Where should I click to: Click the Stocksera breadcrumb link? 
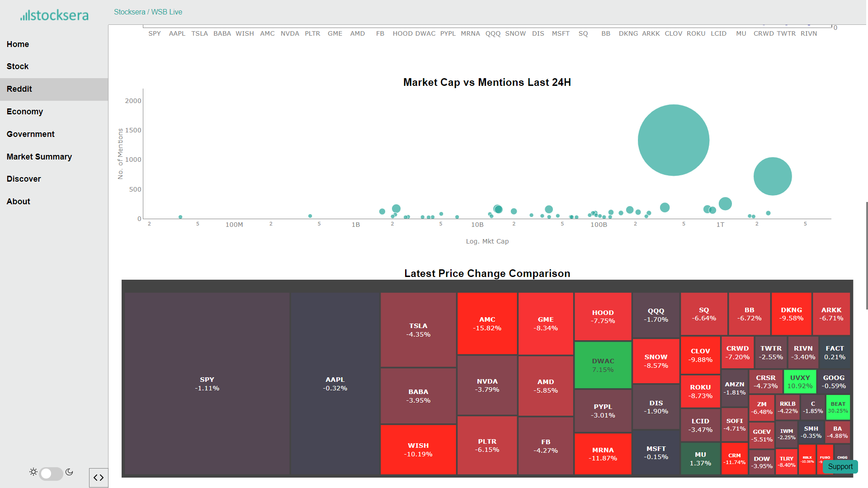(129, 12)
